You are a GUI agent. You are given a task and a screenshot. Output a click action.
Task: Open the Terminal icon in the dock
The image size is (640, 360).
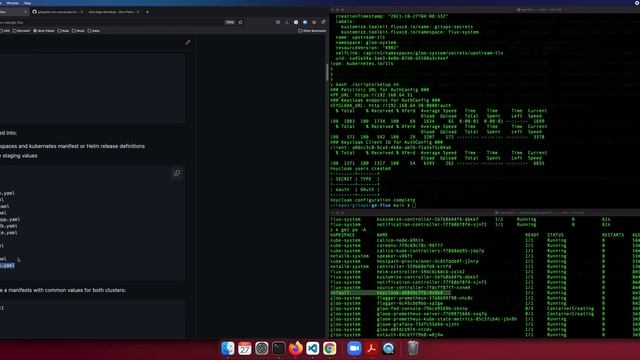coord(279,348)
